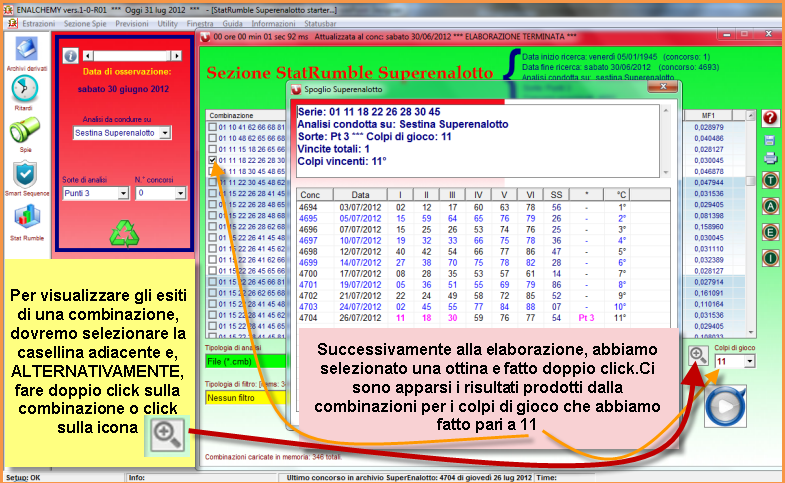The height and width of the screenshot is (483, 785).
Task: Select MF1 value 0,081398
Action: 708,216
